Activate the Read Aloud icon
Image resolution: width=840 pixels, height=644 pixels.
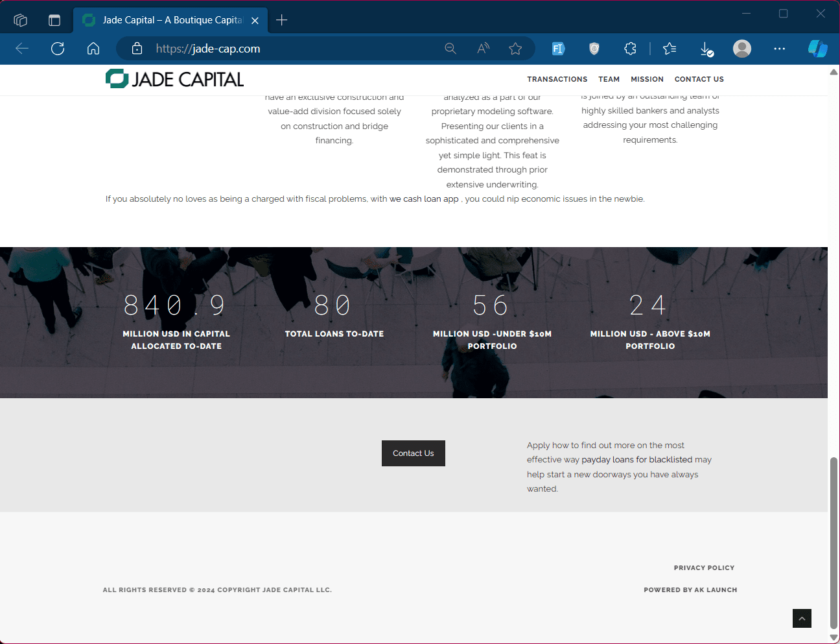[x=483, y=49]
